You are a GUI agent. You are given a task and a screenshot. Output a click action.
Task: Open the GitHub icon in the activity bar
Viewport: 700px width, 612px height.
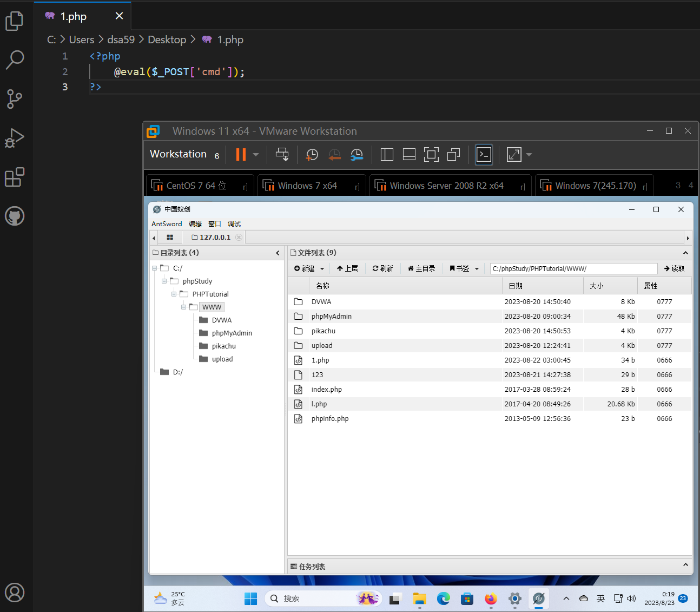coord(15,216)
